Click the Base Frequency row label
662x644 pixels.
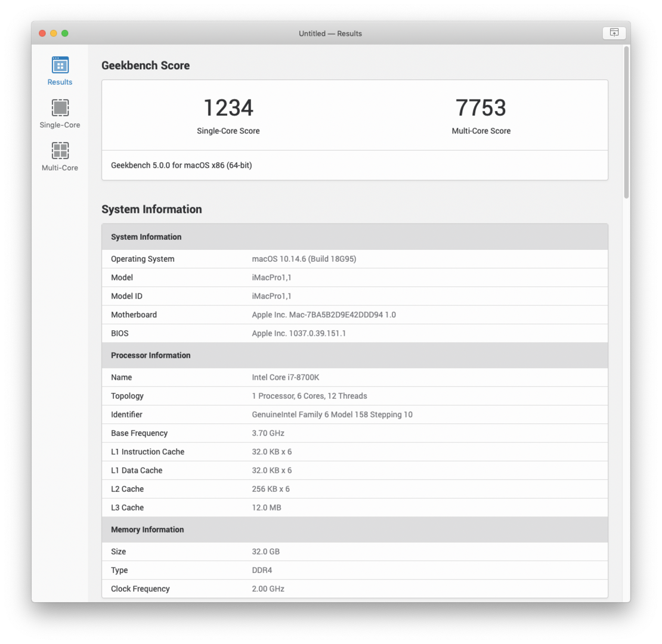point(140,433)
